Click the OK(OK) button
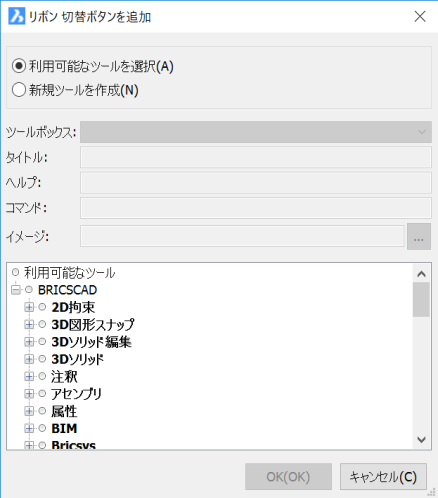 point(288,477)
